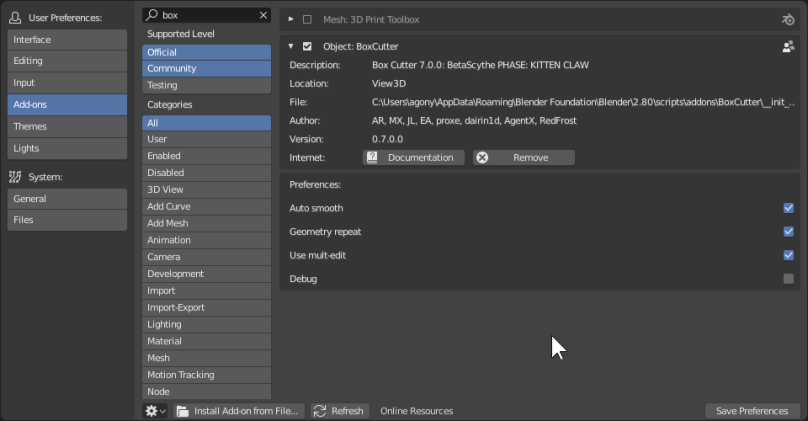Screen dimensions: 808x421
Task: Open the General system section
Action: [67, 199]
